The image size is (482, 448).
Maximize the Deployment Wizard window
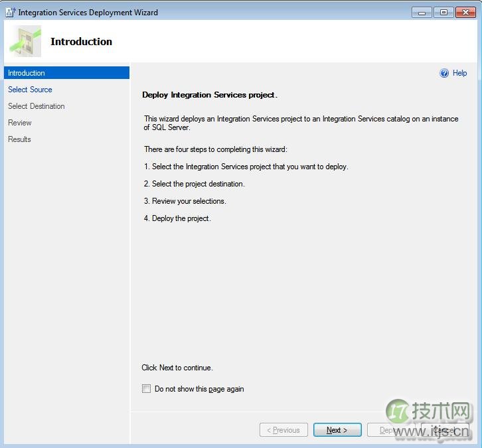pos(443,13)
